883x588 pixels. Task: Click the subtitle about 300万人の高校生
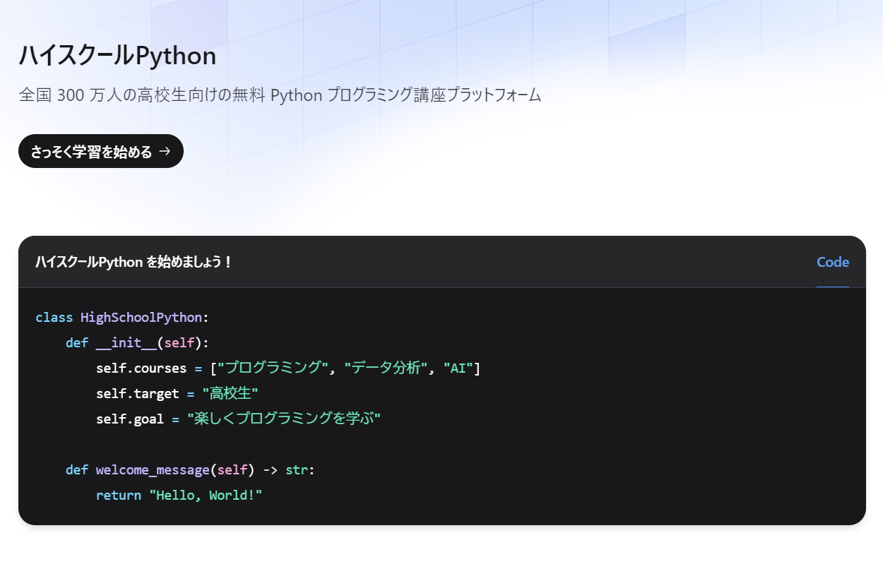pos(279,95)
